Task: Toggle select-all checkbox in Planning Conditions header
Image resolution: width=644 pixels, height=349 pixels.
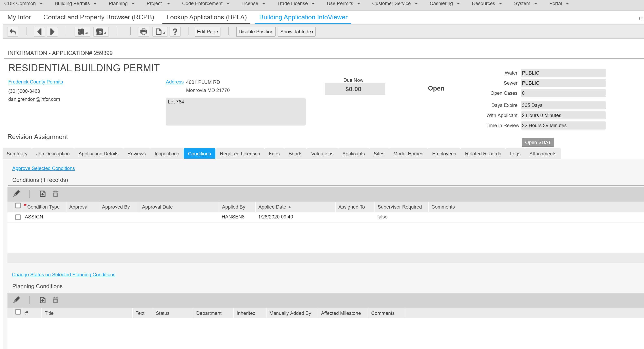Action: [18, 312]
